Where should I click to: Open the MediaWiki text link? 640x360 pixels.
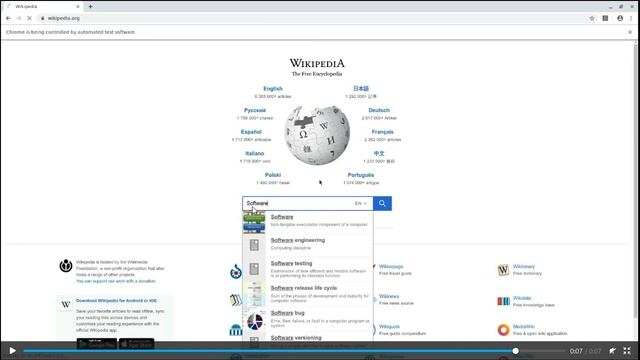[x=524, y=327]
